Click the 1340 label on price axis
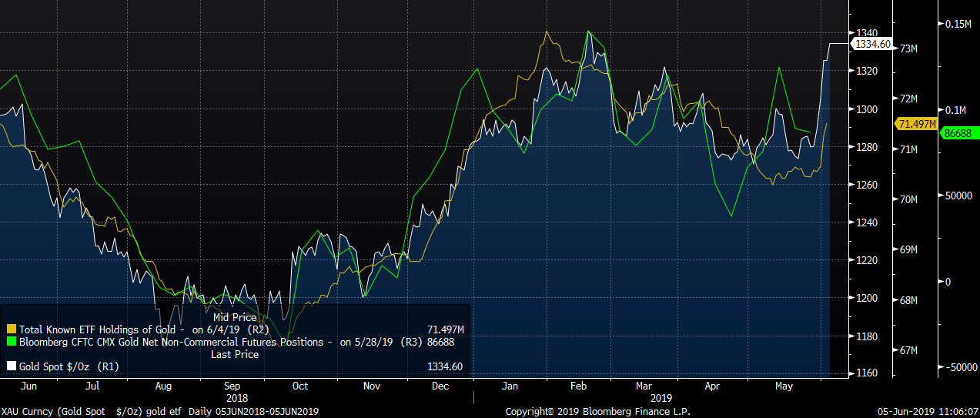 (x=867, y=33)
